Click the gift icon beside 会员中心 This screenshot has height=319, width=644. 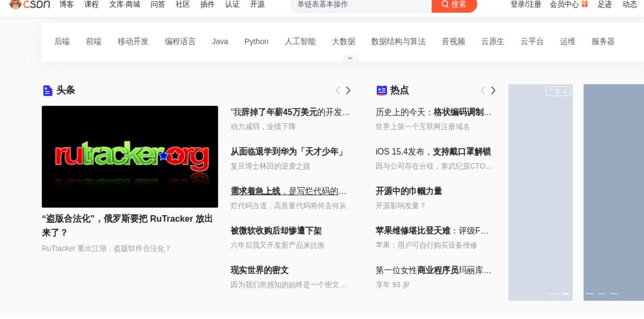click(x=585, y=4)
